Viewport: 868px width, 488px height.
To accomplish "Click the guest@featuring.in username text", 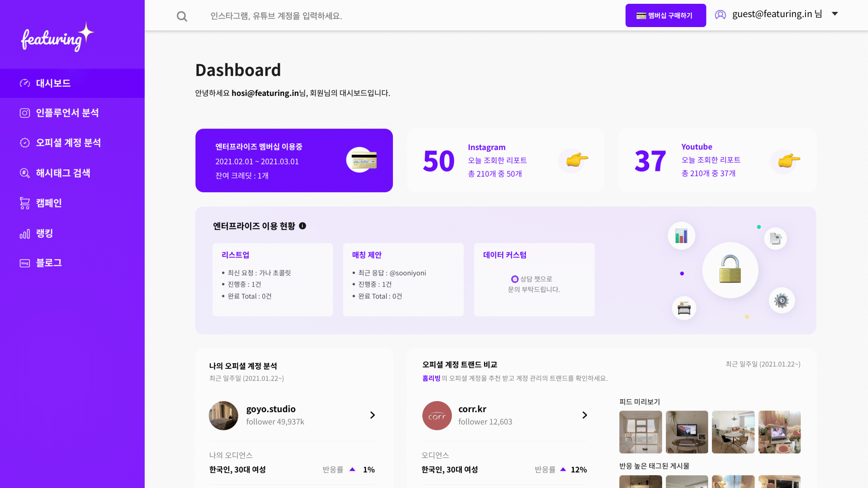I will pyautogui.click(x=772, y=14).
